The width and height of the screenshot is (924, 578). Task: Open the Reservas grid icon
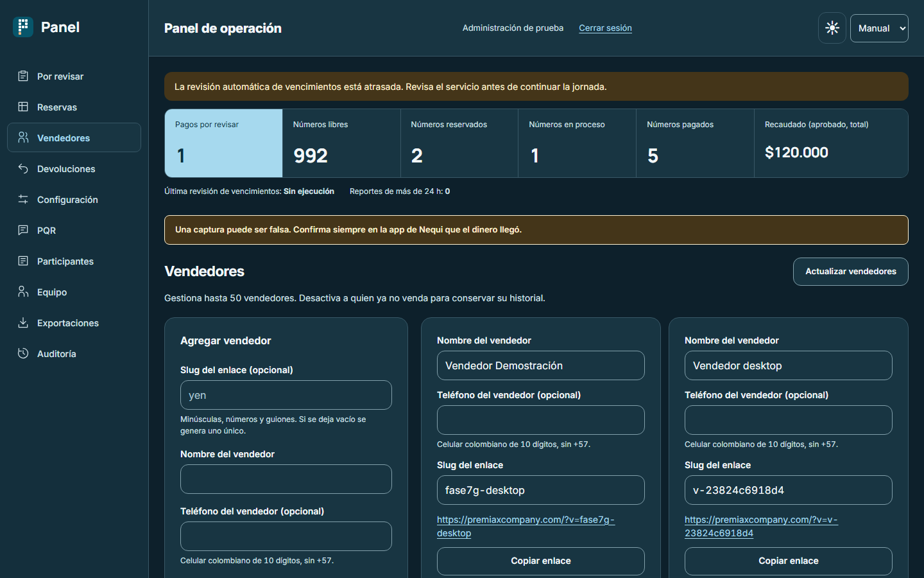point(23,107)
